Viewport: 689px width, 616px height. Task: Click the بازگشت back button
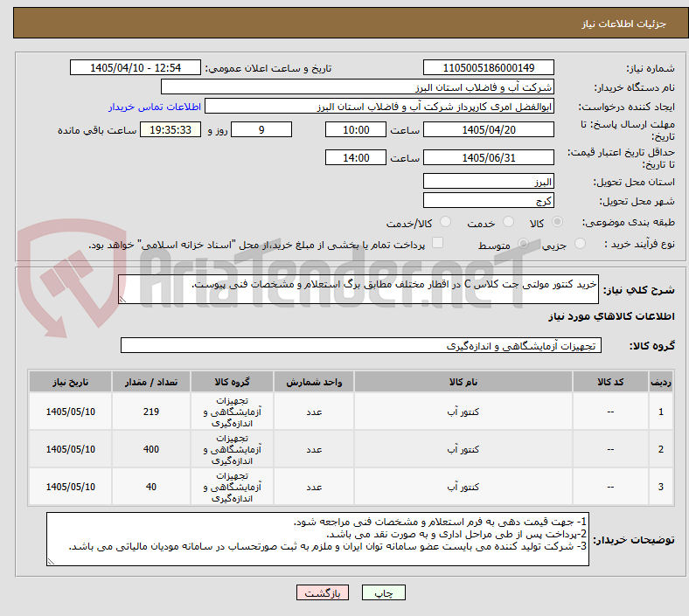pyautogui.click(x=323, y=592)
